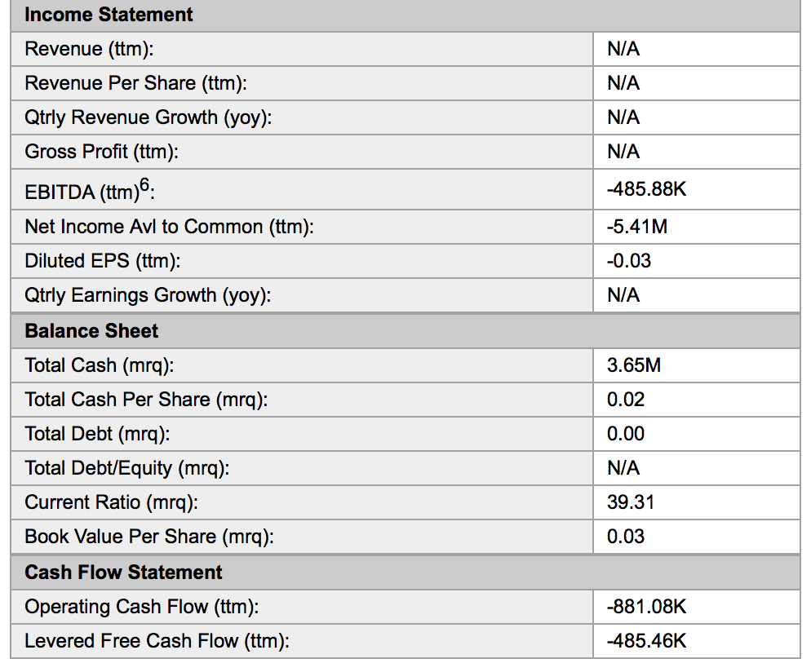Click the Net Income value -5.41M
The width and height of the screenshot is (811, 672).
pyautogui.click(x=636, y=227)
